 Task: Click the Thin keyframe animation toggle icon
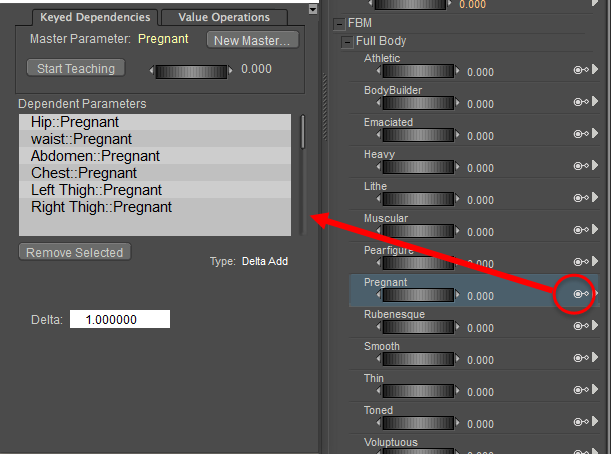click(581, 390)
